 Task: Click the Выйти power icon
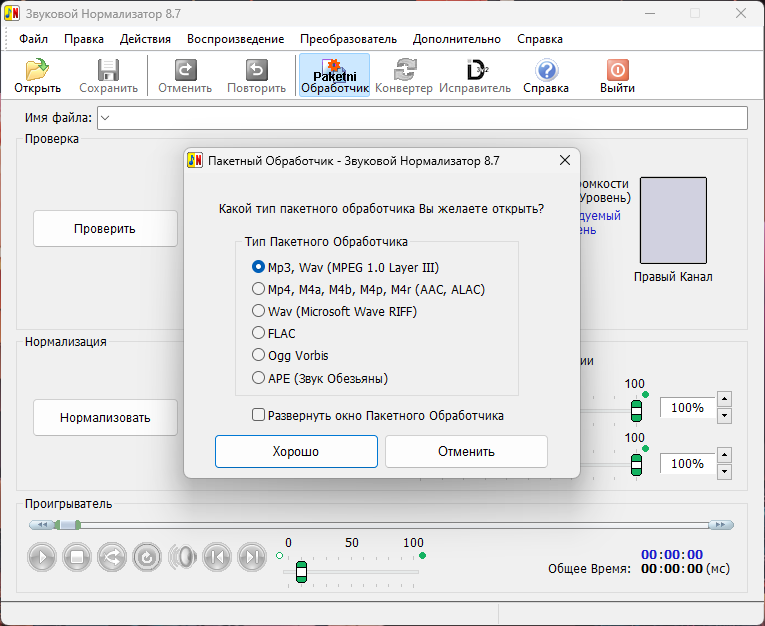pyautogui.click(x=618, y=70)
